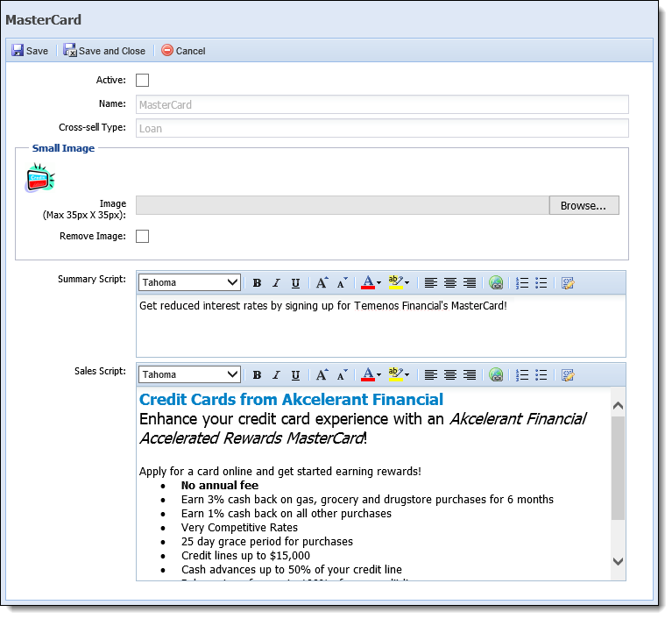The width and height of the screenshot is (672, 619).
Task: Align left in Summary Script toolbar
Action: (x=431, y=283)
